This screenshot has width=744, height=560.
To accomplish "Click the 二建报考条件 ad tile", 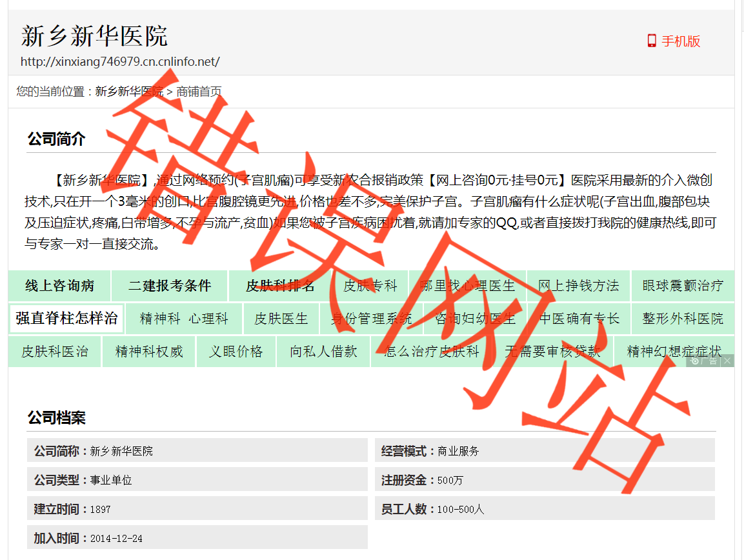I will click(x=170, y=286).
